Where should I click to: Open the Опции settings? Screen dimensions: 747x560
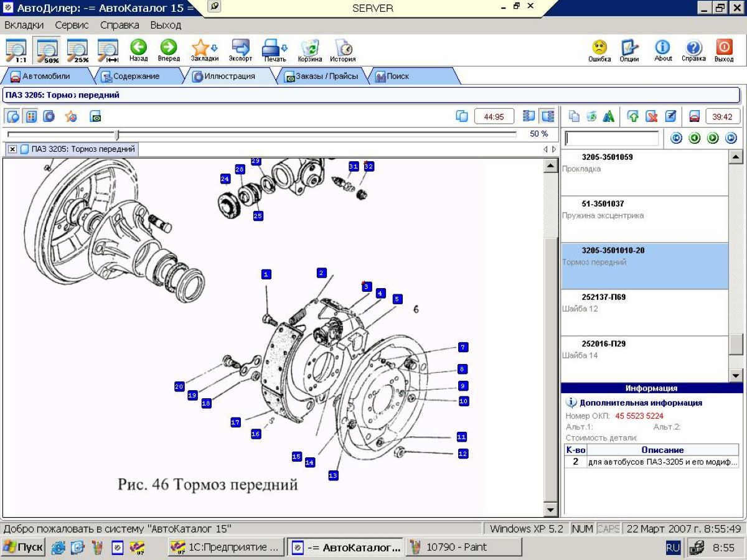point(629,50)
